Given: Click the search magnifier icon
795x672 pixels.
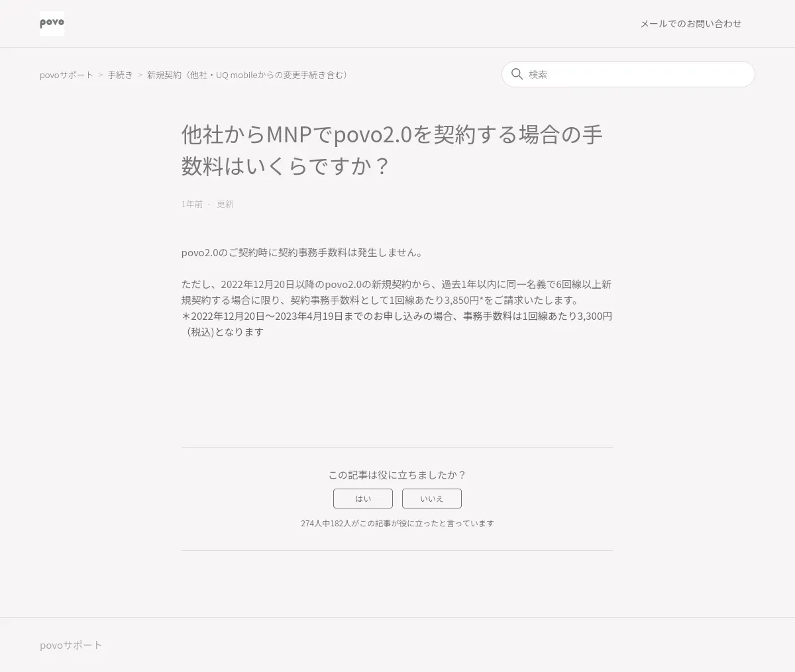Looking at the screenshot, I should tap(517, 74).
